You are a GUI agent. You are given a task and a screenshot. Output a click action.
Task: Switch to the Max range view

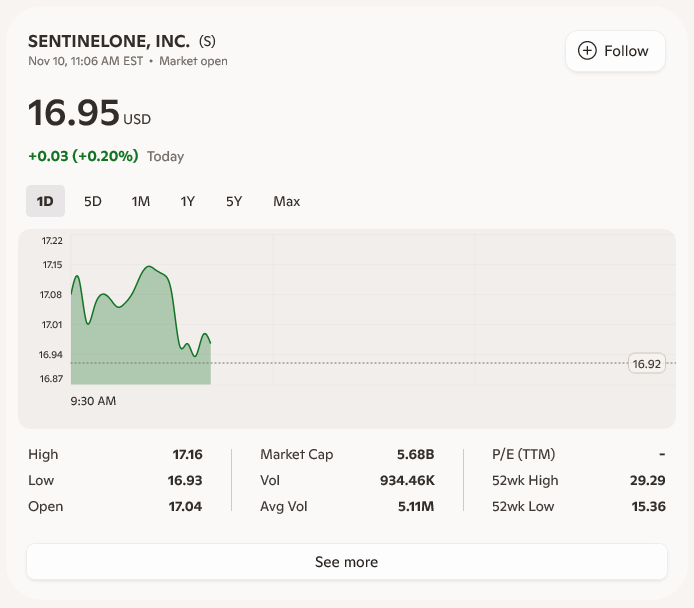pos(287,201)
